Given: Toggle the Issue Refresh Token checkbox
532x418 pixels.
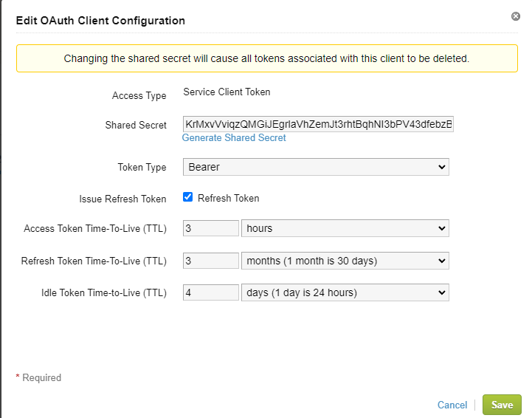Looking at the screenshot, I should click(x=187, y=198).
